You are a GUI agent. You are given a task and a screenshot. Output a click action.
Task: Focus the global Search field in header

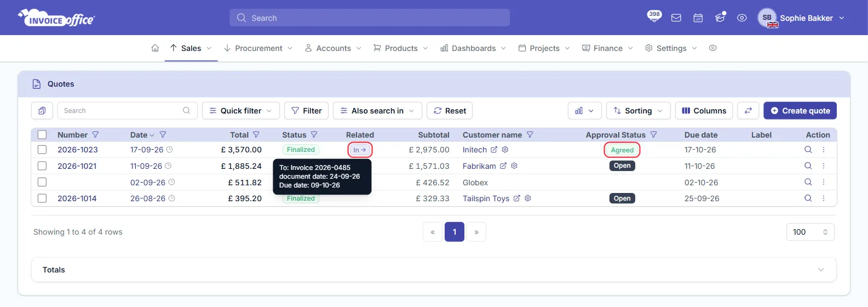370,18
